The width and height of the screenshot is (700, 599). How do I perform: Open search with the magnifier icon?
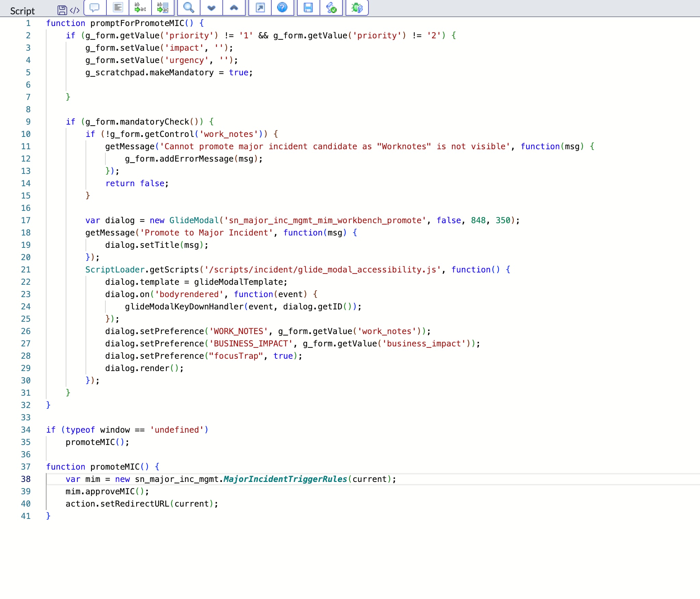pos(189,8)
